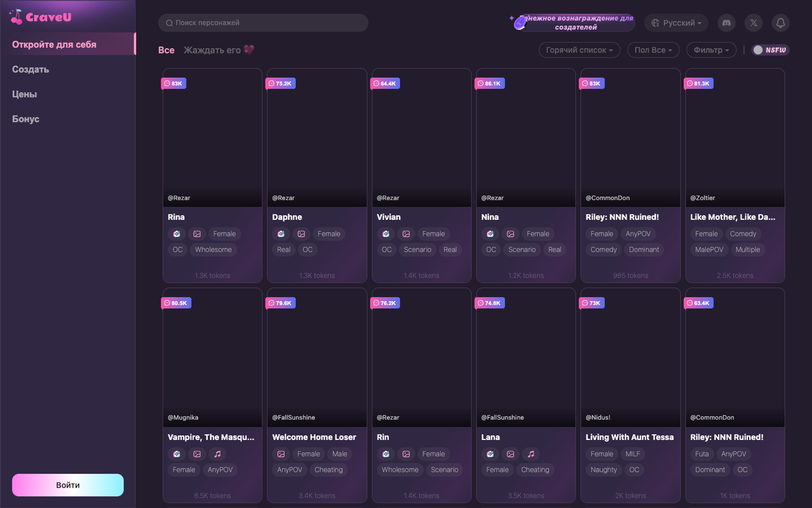This screenshot has height=508, width=812.
Task: Click the music note icon on Lana card
Action: tap(531, 454)
